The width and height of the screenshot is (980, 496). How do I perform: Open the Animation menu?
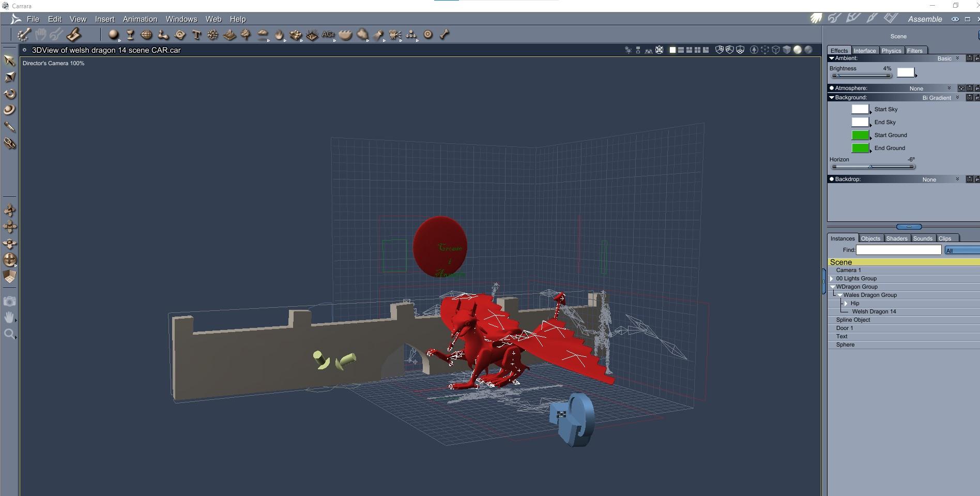[140, 19]
